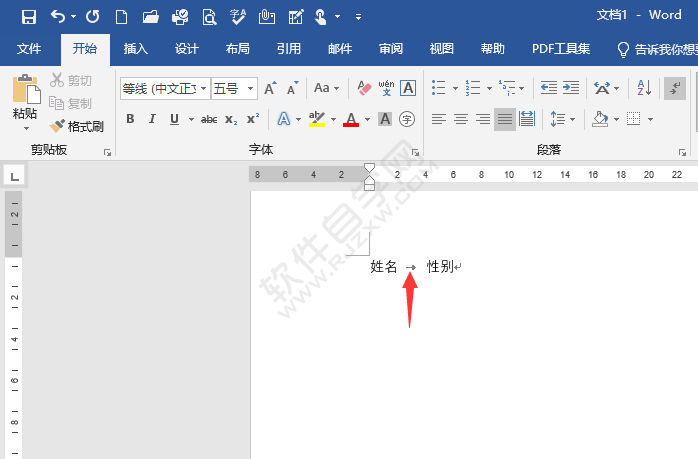
Task: Open the 视图 tab
Action: click(x=442, y=49)
